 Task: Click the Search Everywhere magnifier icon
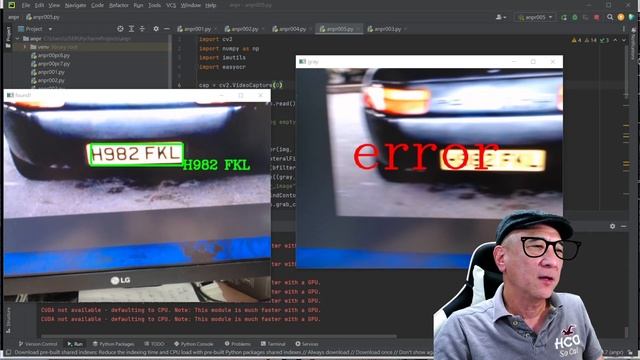click(x=610, y=17)
